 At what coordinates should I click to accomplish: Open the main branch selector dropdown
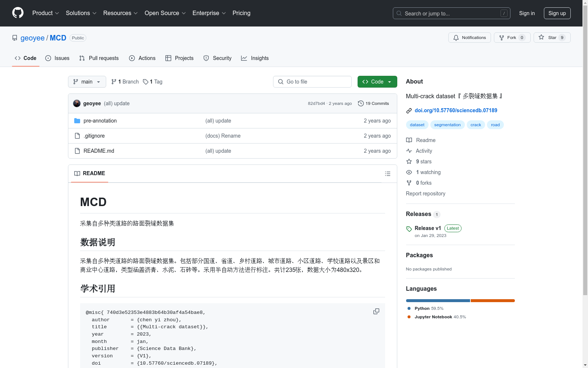click(x=87, y=82)
